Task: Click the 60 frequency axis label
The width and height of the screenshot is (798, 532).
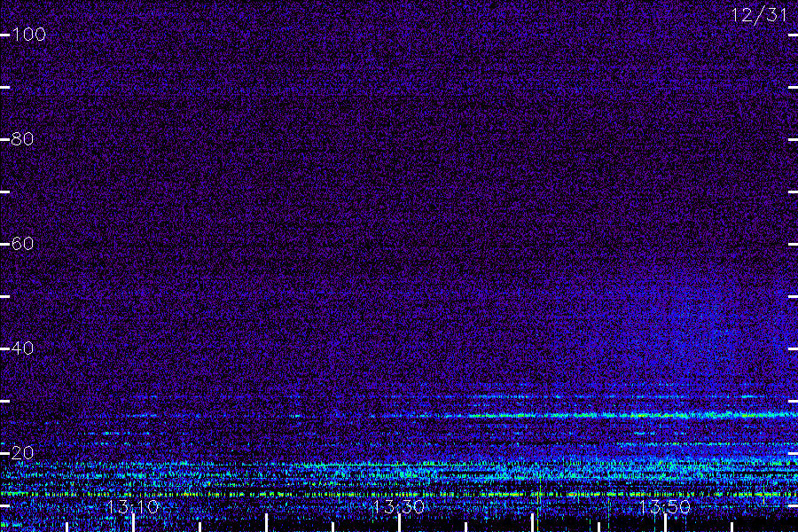Action: coord(22,244)
